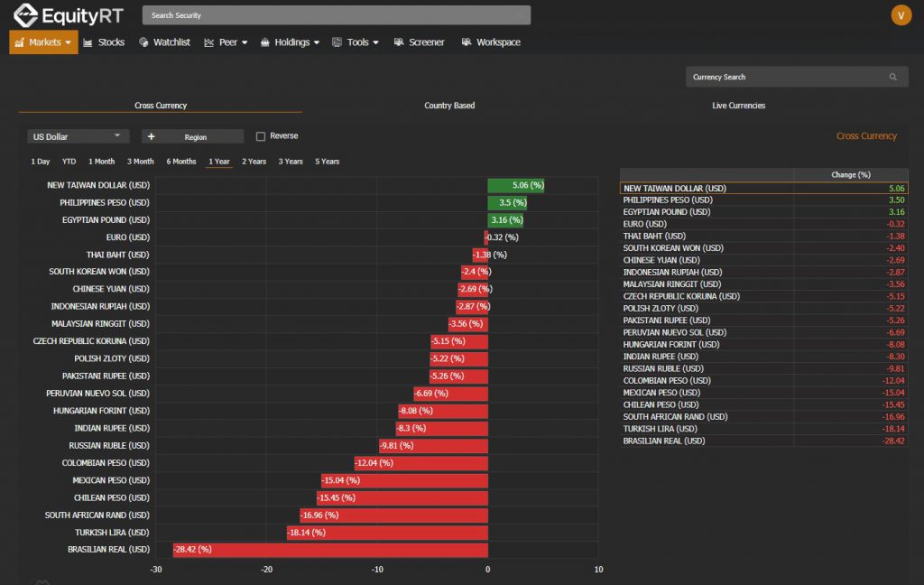Select the 3 Years period

(x=291, y=162)
